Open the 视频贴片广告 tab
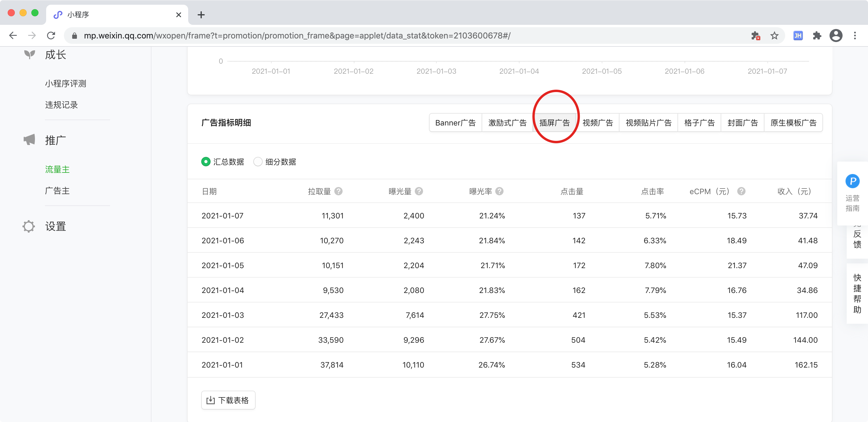 click(648, 123)
